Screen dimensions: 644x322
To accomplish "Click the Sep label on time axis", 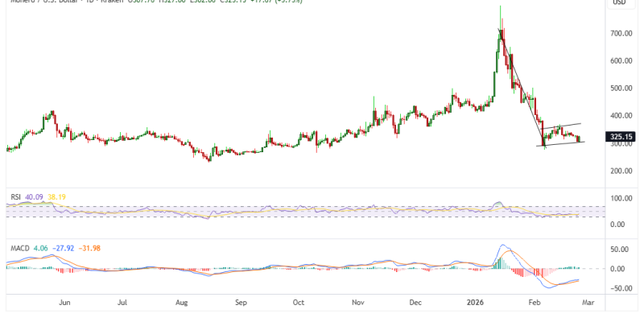I will (x=240, y=304).
